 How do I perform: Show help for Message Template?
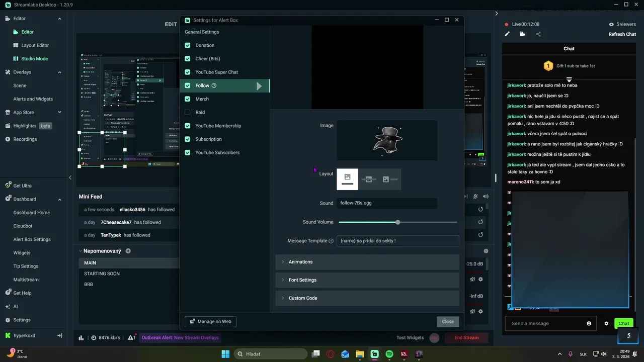click(331, 241)
